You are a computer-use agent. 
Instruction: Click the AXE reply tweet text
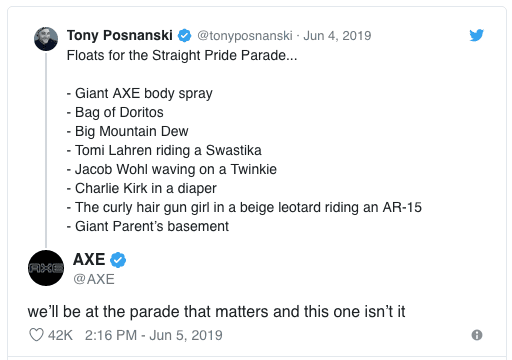click(216, 312)
